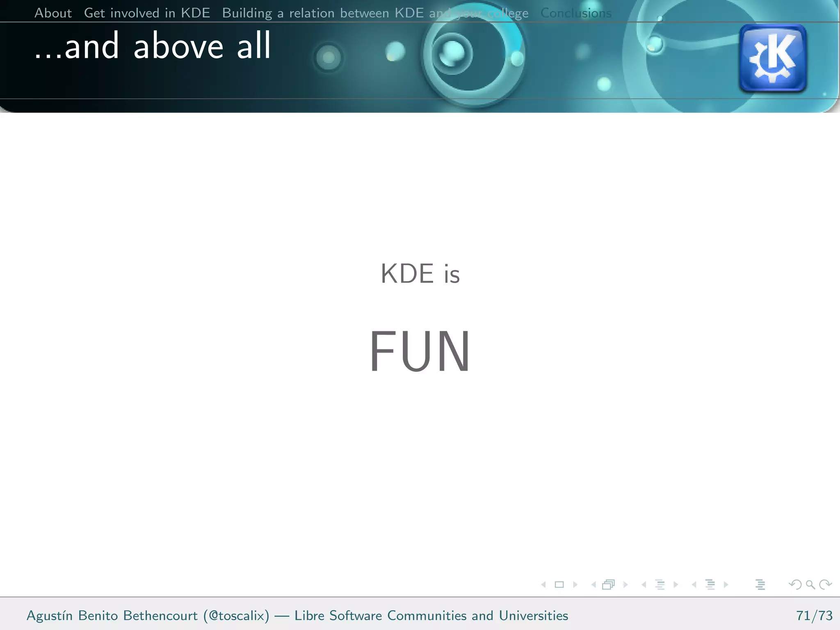
Task: Click the subsection navigation icon
Action: pyautogui.click(x=660, y=584)
